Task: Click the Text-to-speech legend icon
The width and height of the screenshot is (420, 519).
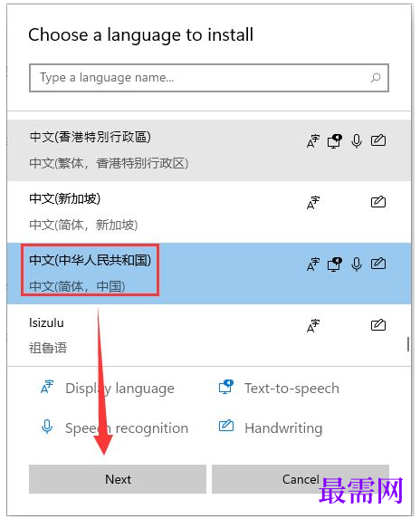Action: point(226,387)
